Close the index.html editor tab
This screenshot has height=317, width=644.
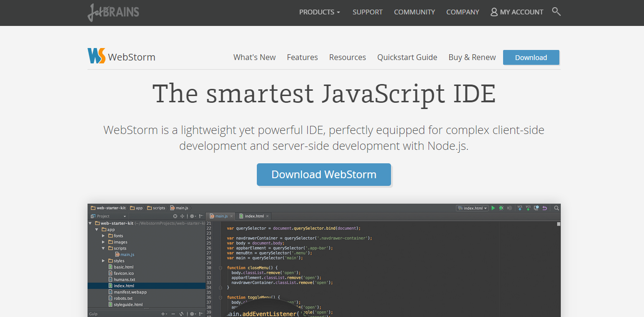(x=267, y=216)
